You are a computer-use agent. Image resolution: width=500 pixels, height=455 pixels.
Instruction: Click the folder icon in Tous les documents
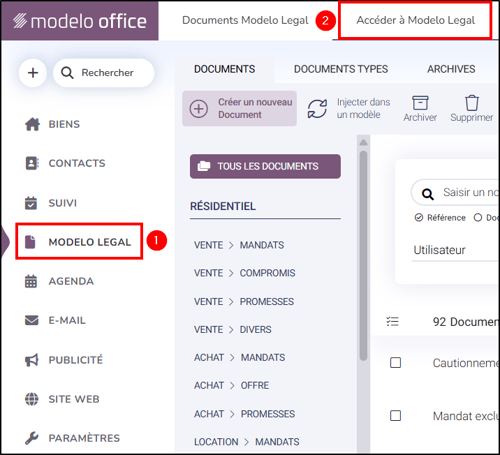(204, 166)
